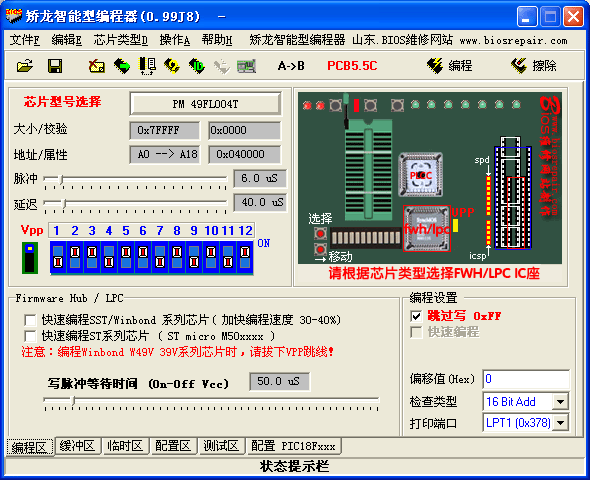Toggle DIP switch 1
This screenshot has width=590, height=480.
point(58,257)
